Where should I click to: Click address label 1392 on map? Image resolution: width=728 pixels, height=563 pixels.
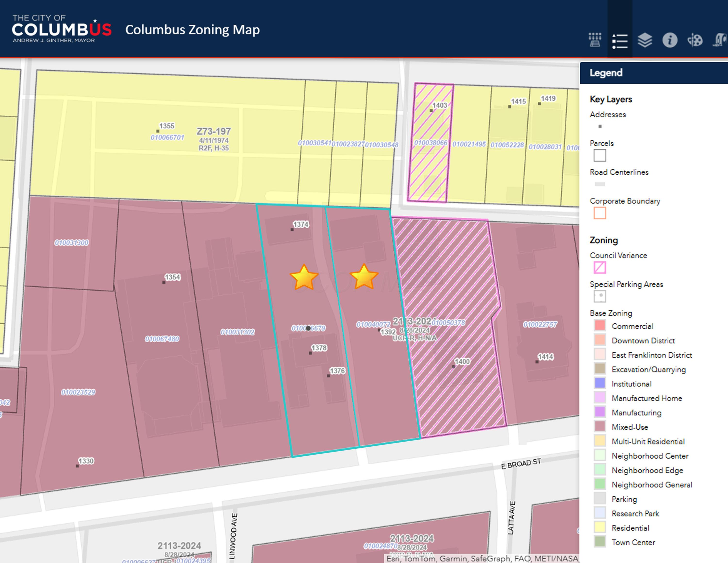(388, 332)
